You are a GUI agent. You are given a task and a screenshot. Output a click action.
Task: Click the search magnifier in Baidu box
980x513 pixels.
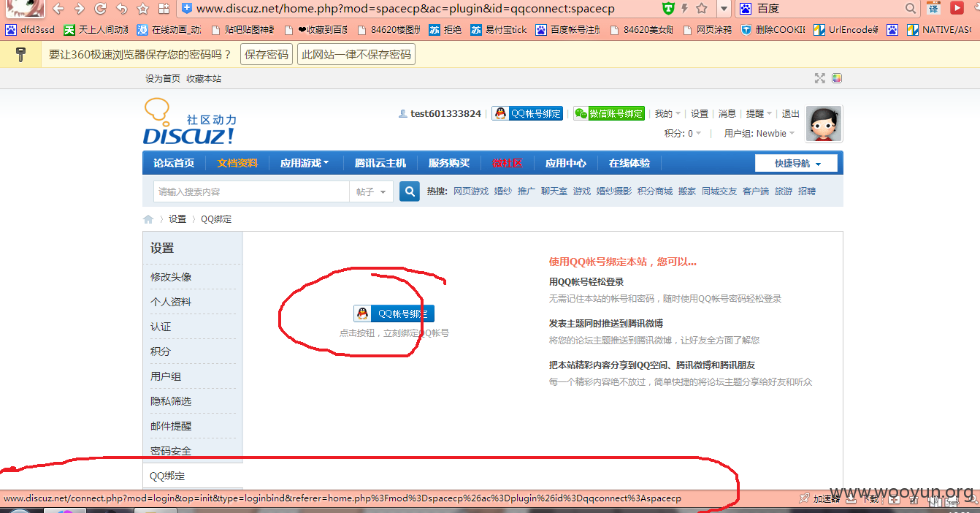coord(911,9)
